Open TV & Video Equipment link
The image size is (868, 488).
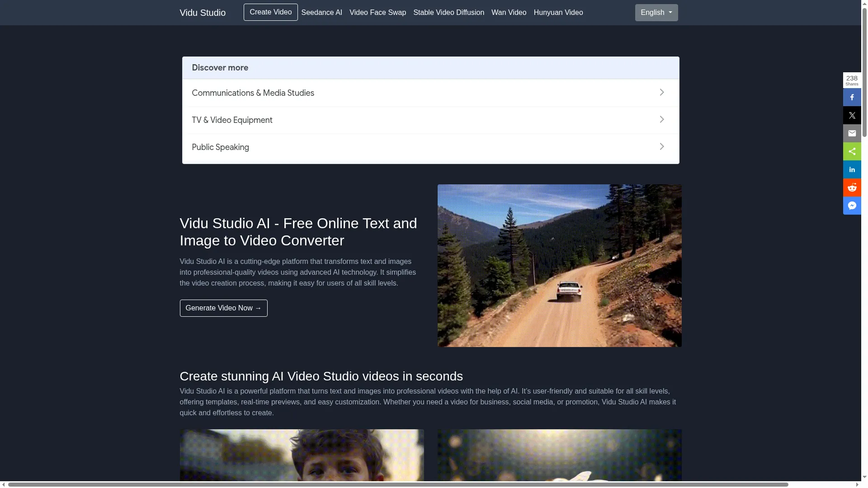(232, 120)
